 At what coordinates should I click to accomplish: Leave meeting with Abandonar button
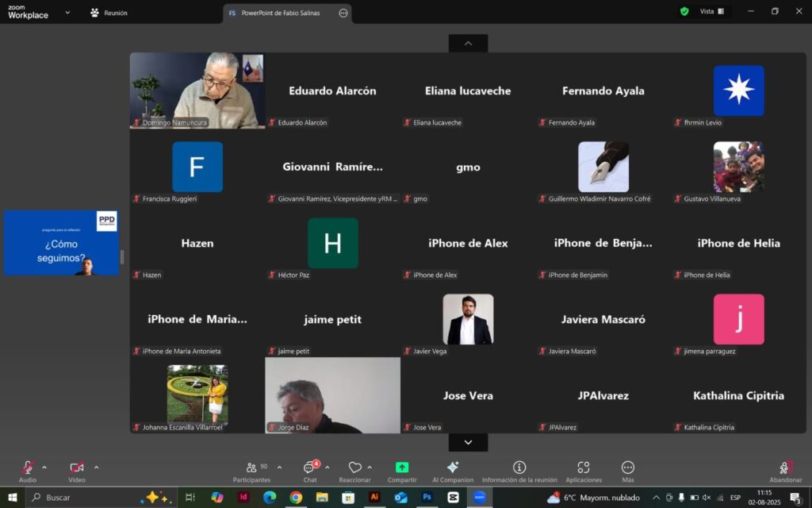coord(786,471)
